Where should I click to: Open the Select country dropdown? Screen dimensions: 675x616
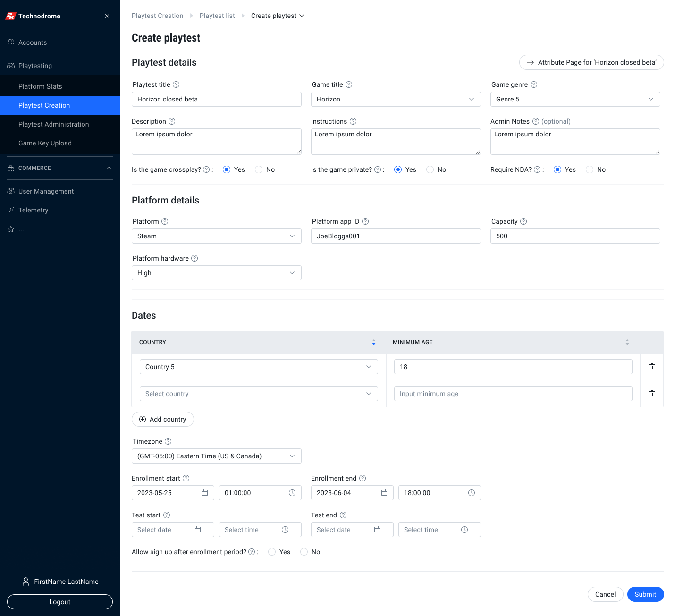[x=259, y=394]
